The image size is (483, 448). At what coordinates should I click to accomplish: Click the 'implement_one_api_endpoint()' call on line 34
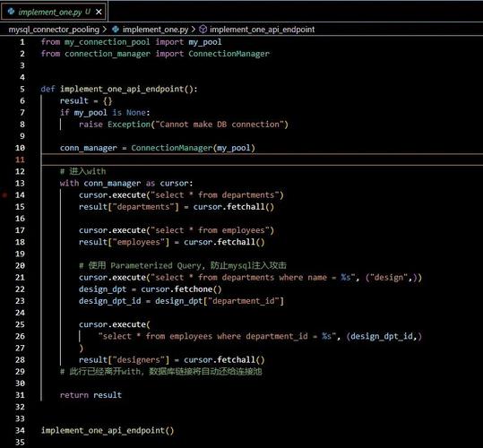tap(108, 430)
